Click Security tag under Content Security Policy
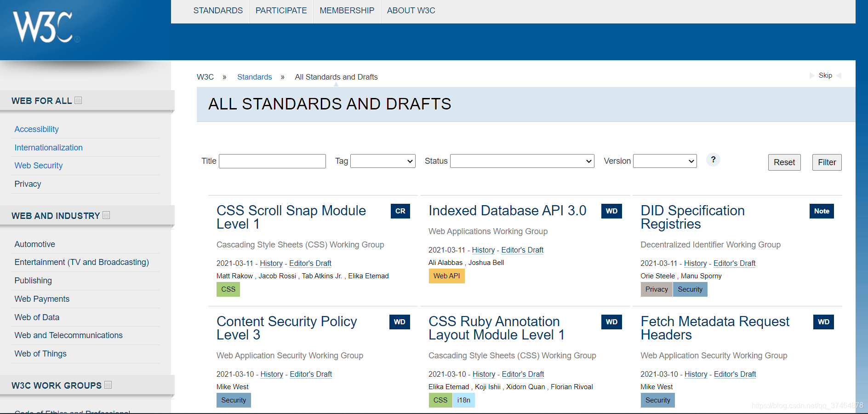The width and height of the screenshot is (868, 414). [234, 400]
